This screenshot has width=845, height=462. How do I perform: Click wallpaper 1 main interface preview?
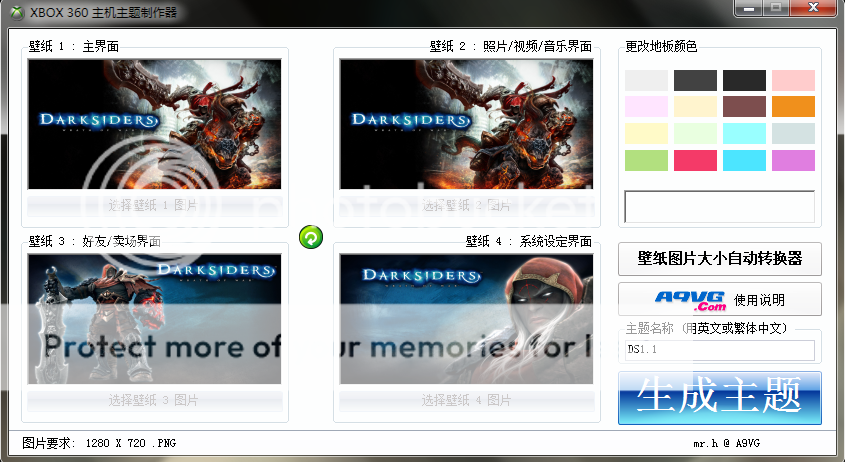click(153, 124)
